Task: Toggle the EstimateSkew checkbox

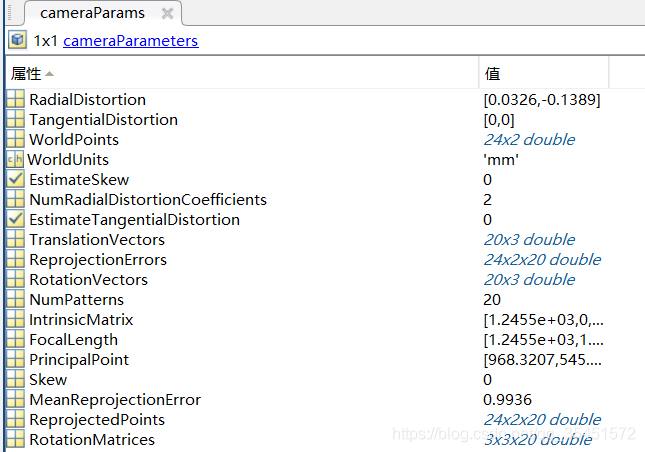Action: tap(15, 180)
